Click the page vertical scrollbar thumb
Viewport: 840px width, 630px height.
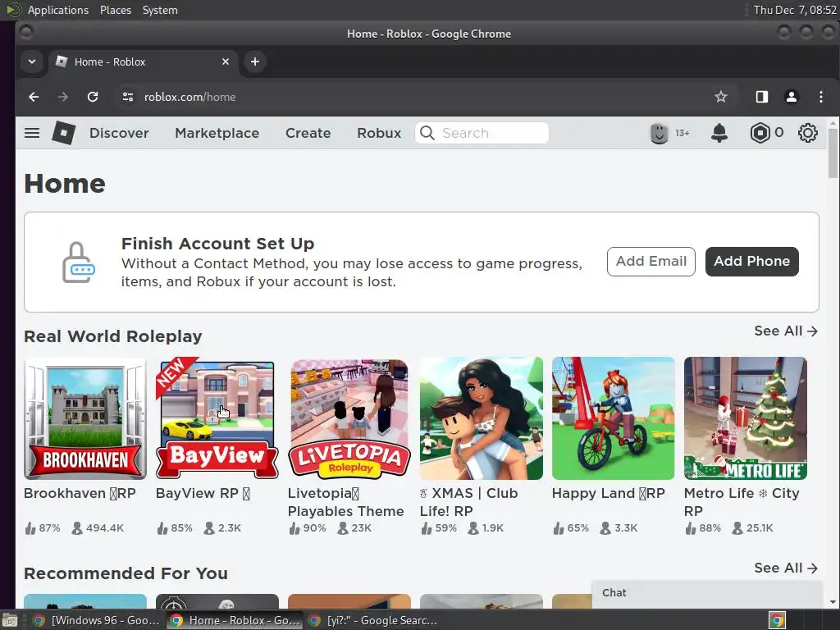pyautogui.click(x=833, y=152)
